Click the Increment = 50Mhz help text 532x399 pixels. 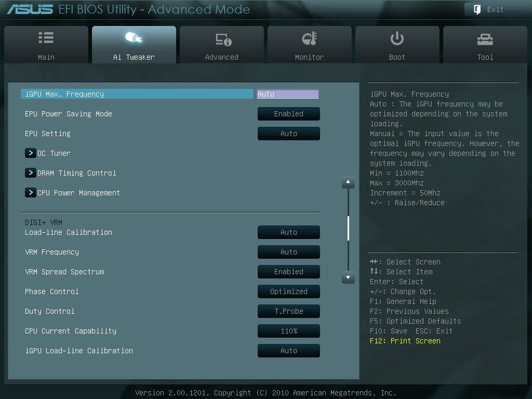405,193
